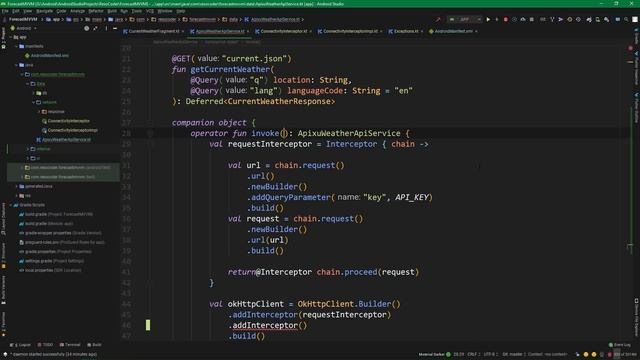Screen dimensions: 640x360
Task: Open the Window menu
Action: tap(164, 11)
